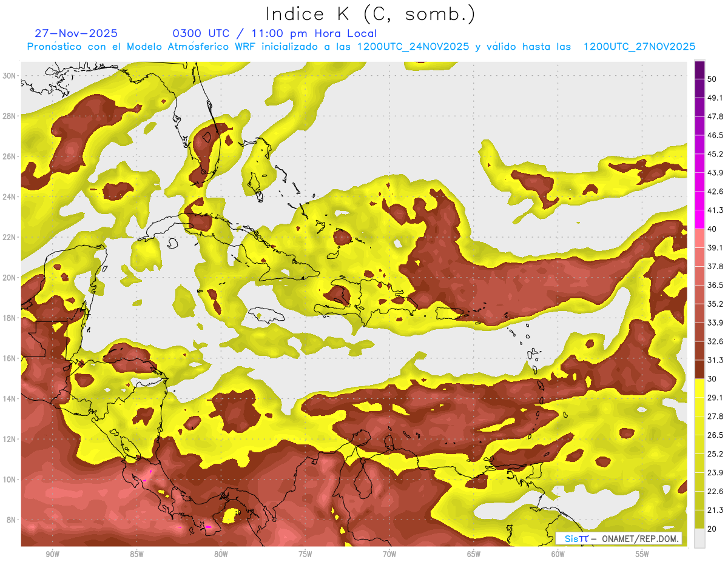The height and width of the screenshot is (562, 728).
Task: Select the 37.8 legend value
Action: tap(715, 266)
